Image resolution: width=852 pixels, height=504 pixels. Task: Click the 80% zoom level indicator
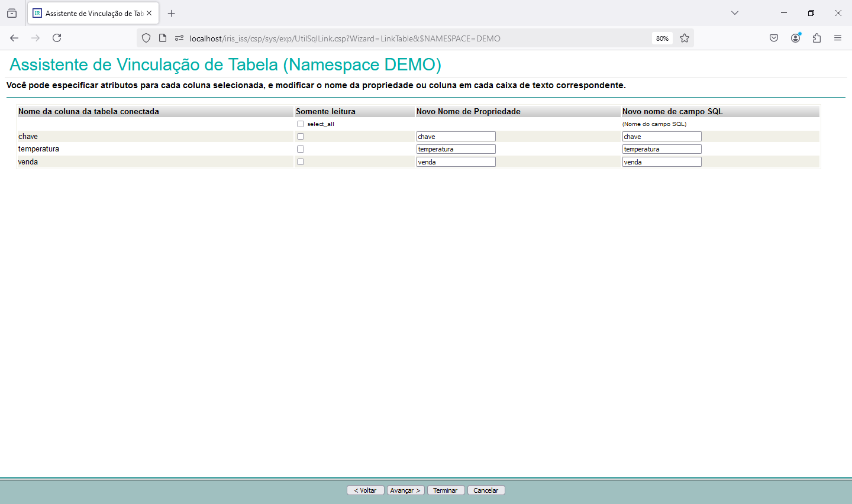(662, 38)
